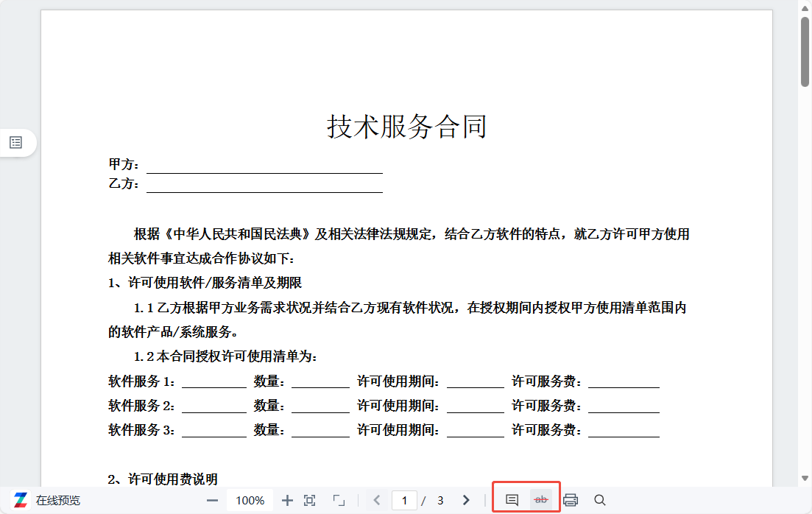Click the 100% zoom level box
Image resolution: width=812 pixels, height=514 pixels.
click(x=250, y=500)
